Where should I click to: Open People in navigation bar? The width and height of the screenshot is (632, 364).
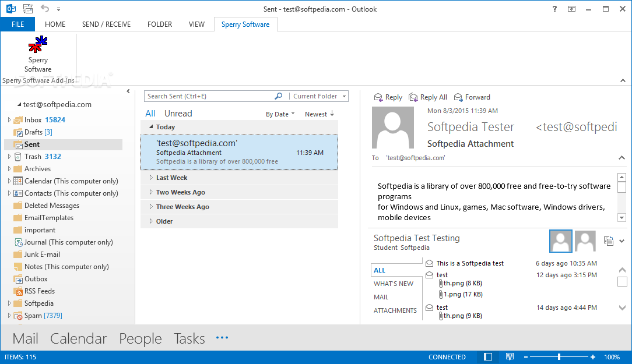[141, 338]
